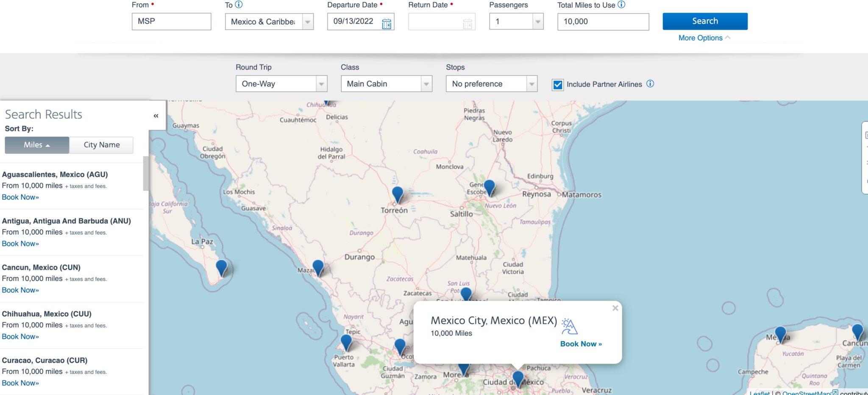The width and height of the screenshot is (868, 395).
Task: Collapse the Search Results panel with the chevron
Action: (x=155, y=115)
